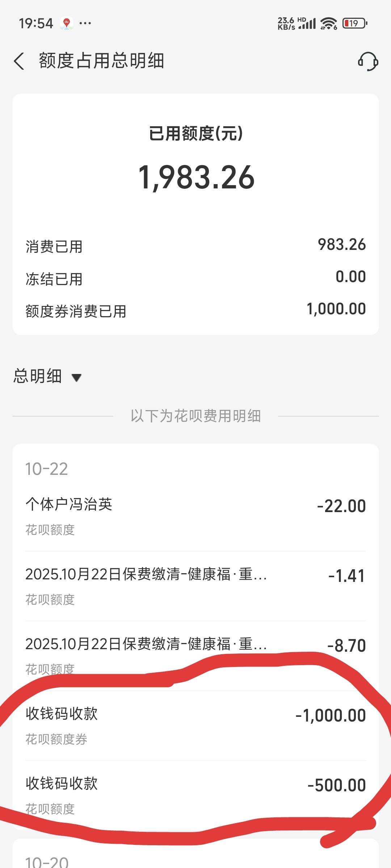
Task: Tap the 消费已用 983.26 row
Action: pos(195,246)
